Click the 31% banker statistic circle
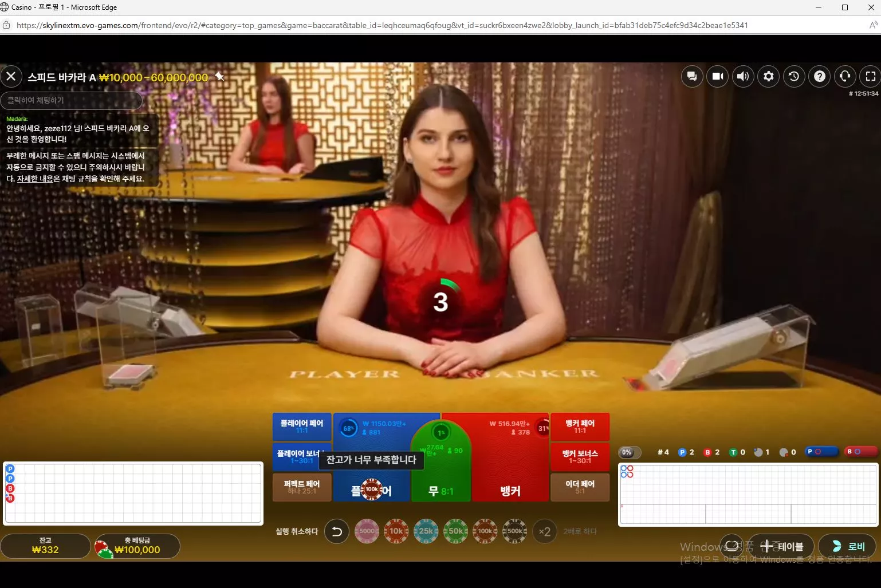This screenshot has height=588, width=881. 542,428
